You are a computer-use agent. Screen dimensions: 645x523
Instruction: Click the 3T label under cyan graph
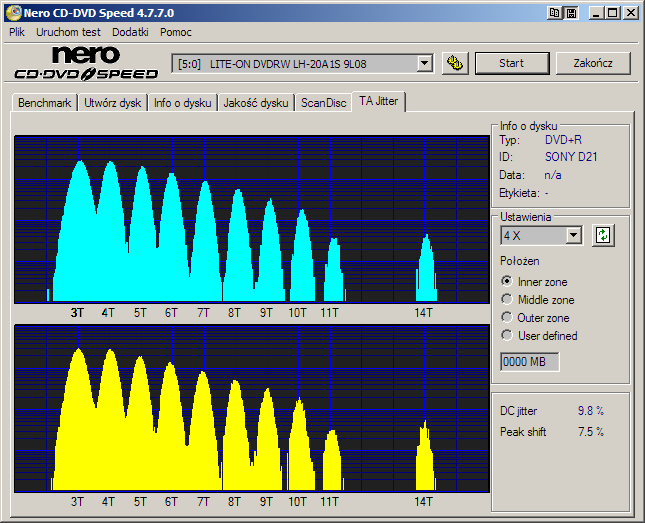pyautogui.click(x=77, y=313)
